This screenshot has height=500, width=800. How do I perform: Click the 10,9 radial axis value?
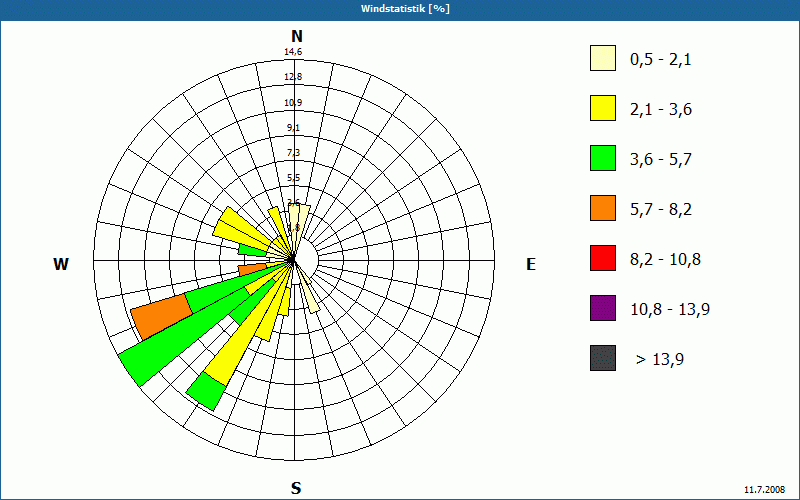[293, 103]
